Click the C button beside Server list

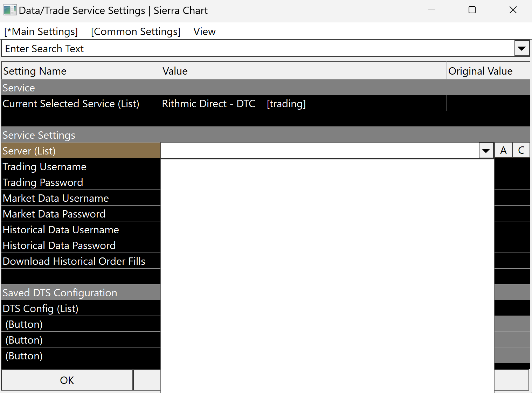[521, 150]
